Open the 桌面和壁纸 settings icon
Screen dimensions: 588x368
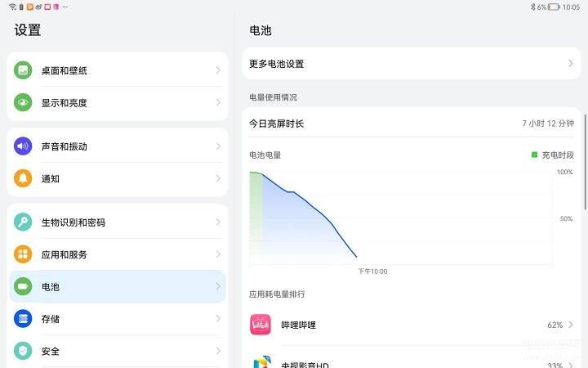point(23,70)
